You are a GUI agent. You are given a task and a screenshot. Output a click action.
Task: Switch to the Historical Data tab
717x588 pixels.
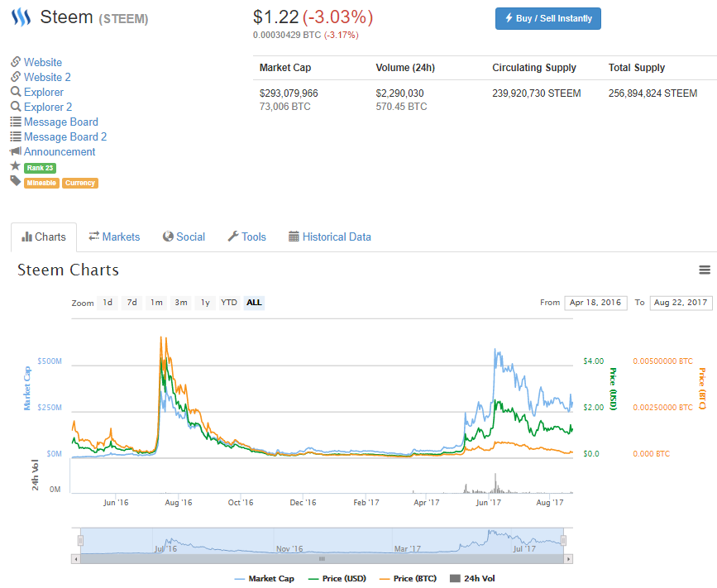click(x=330, y=237)
